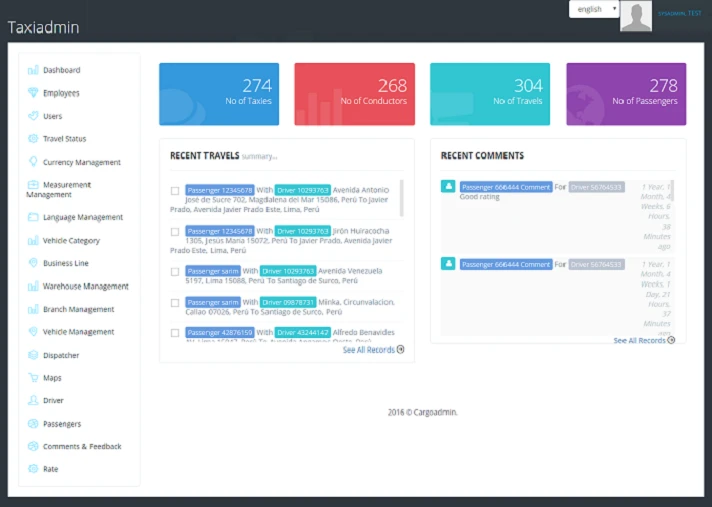Click the user avatar picture
This screenshot has width=712, height=507.
635,16
